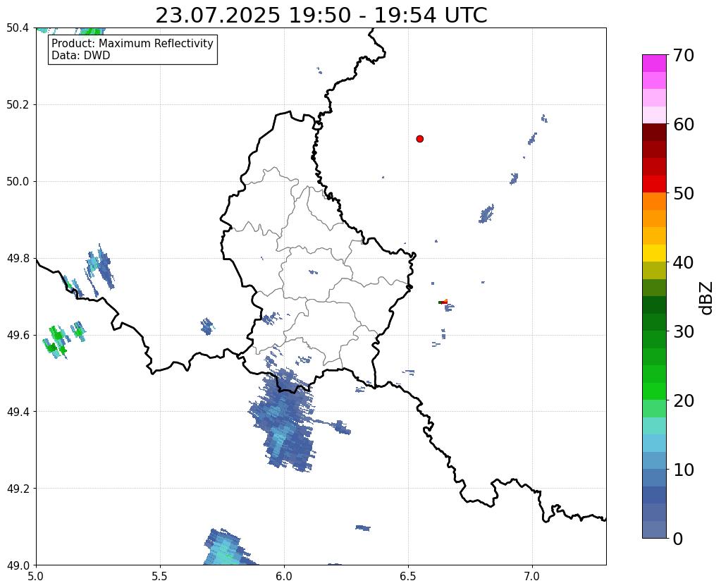Click latitude axis label '49.0'

tap(18, 565)
